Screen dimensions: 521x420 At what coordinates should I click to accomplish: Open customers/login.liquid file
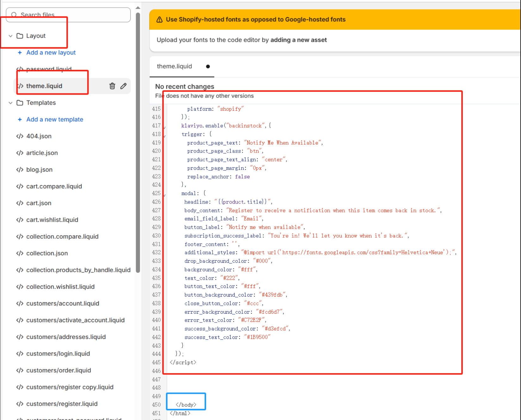(x=58, y=354)
